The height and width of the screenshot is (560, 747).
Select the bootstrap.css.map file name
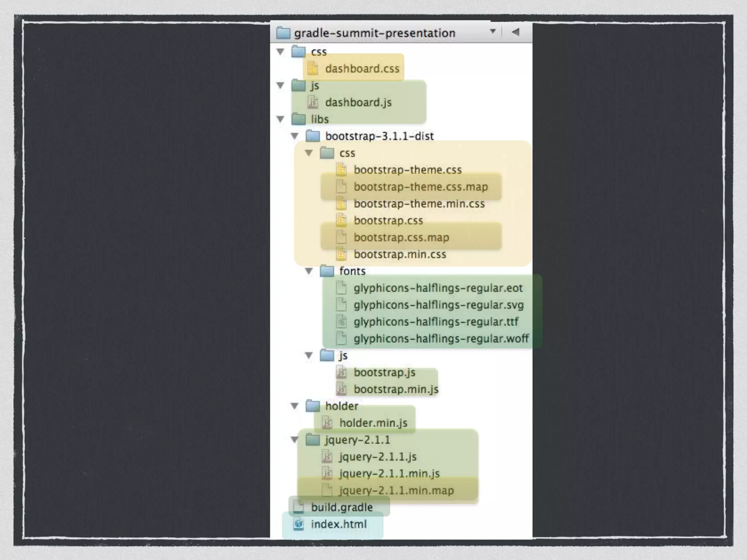tap(401, 237)
